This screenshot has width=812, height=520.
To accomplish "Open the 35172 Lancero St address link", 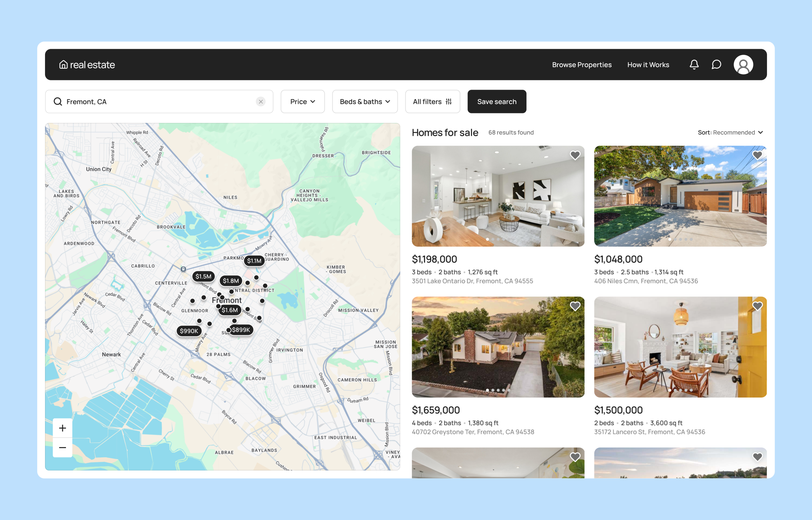I will 649,432.
